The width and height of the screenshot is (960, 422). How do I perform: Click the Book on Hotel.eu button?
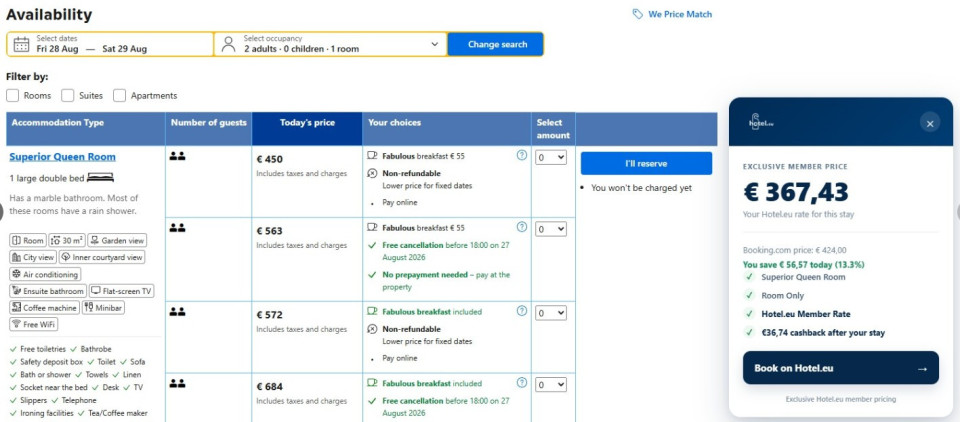pos(841,368)
